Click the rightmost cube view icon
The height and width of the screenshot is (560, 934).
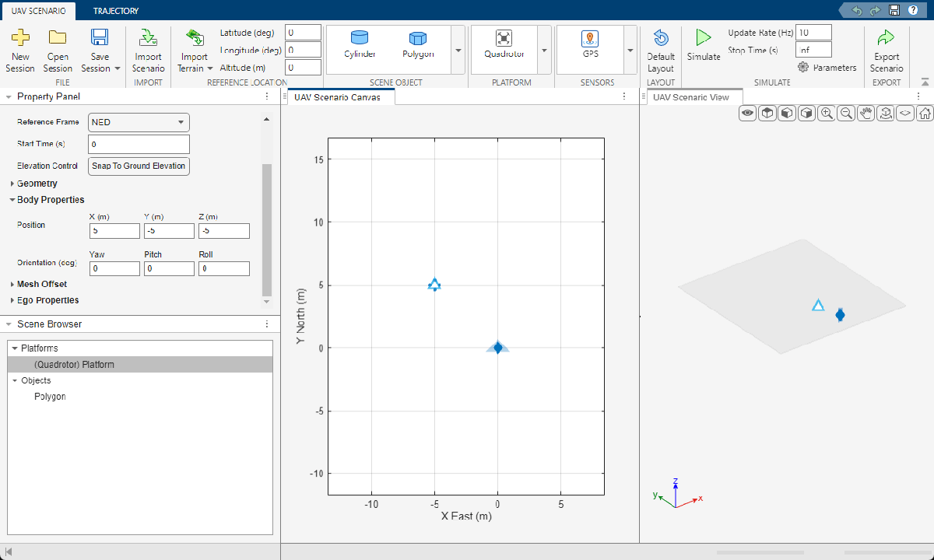[x=806, y=114]
